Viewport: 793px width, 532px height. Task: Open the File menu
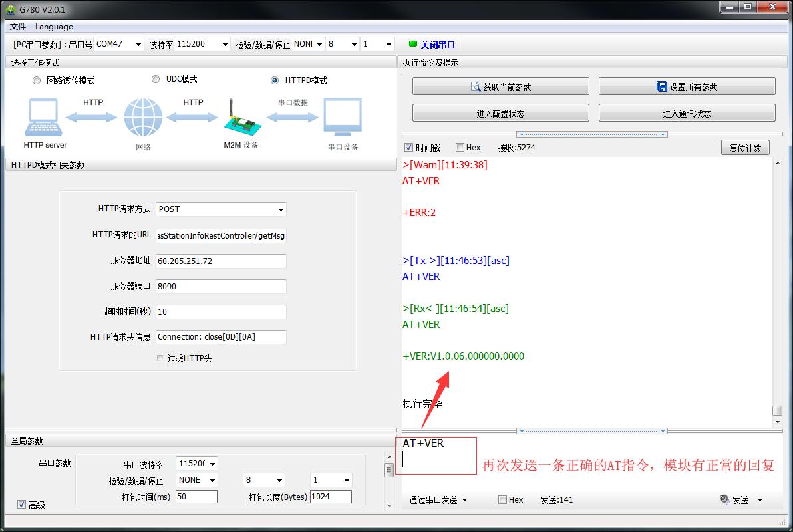[18, 27]
